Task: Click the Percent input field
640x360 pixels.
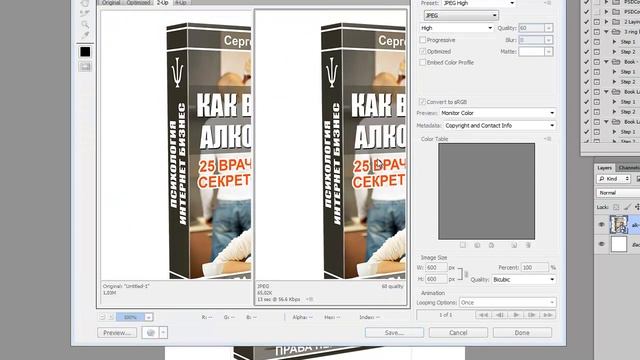Action: tap(535, 267)
